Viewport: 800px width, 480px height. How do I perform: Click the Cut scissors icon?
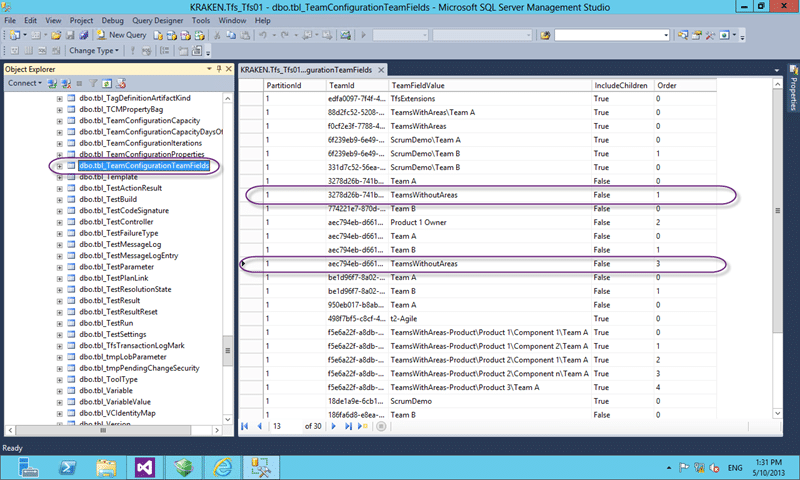217,35
